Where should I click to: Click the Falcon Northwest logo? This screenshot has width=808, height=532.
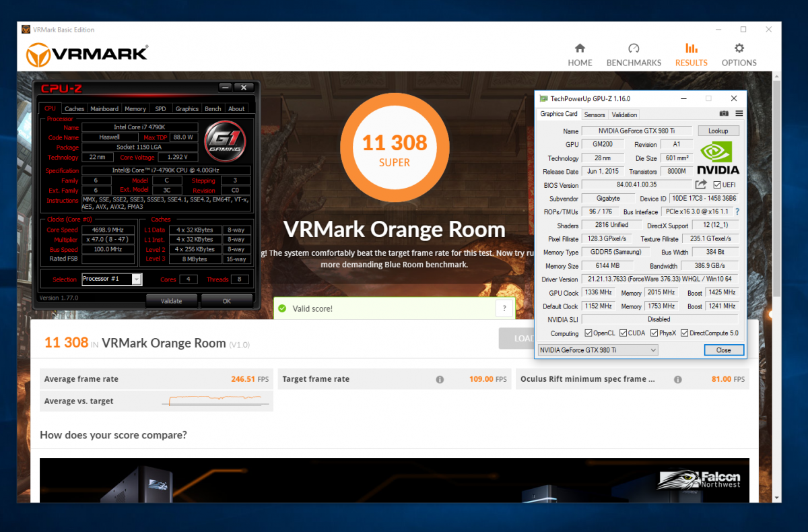(699, 479)
